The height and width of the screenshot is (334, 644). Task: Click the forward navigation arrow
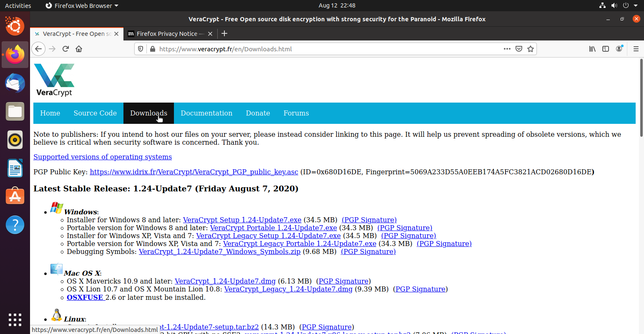click(x=52, y=49)
